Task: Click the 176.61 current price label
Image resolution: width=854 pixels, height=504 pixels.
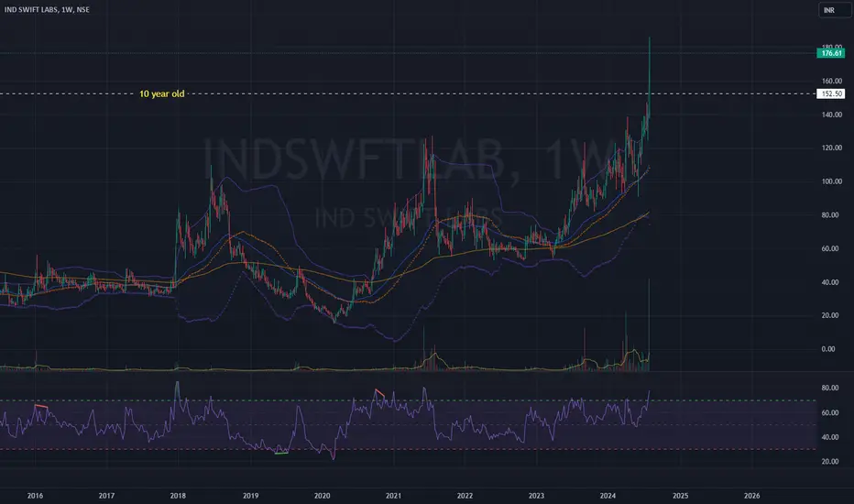Action: click(x=831, y=53)
